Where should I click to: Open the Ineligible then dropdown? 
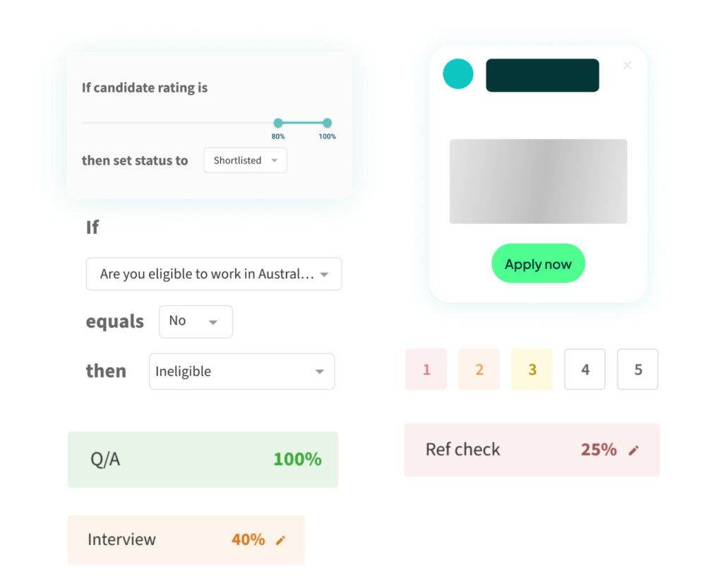241,371
